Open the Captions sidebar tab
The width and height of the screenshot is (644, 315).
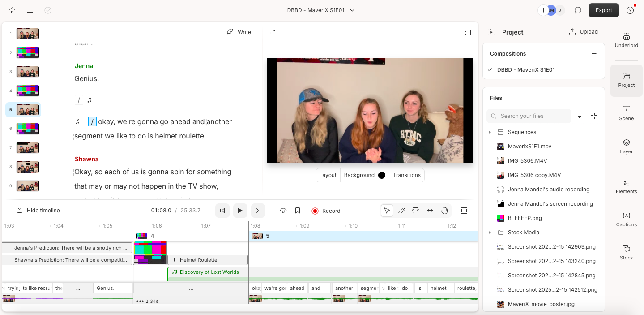[626, 220]
